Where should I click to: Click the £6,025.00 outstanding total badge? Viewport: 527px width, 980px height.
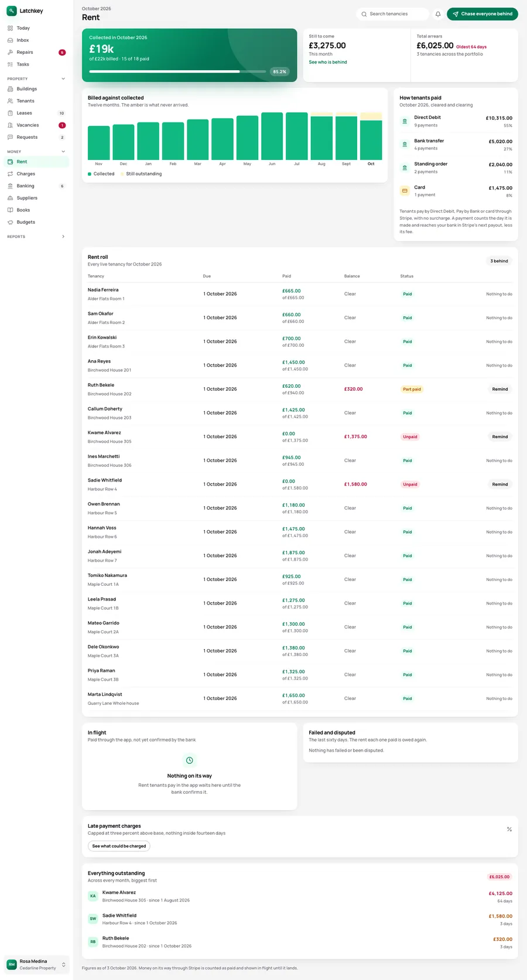499,877
